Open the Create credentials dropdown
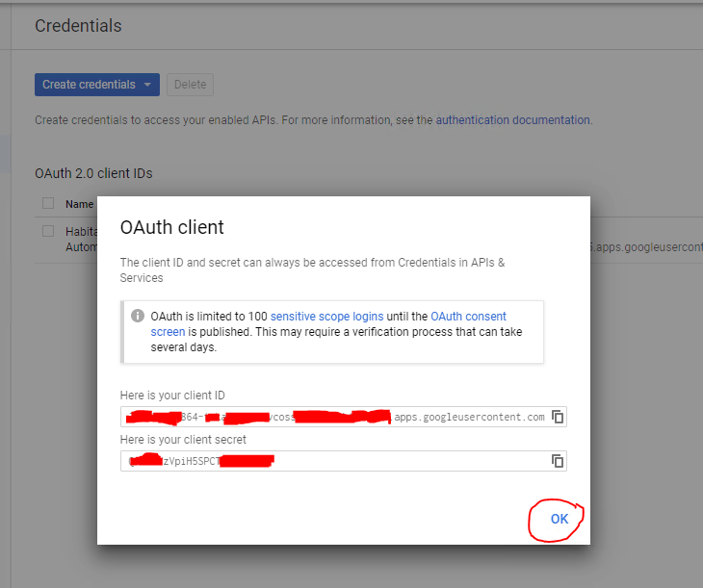The image size is (703, 588). point(97,85)
